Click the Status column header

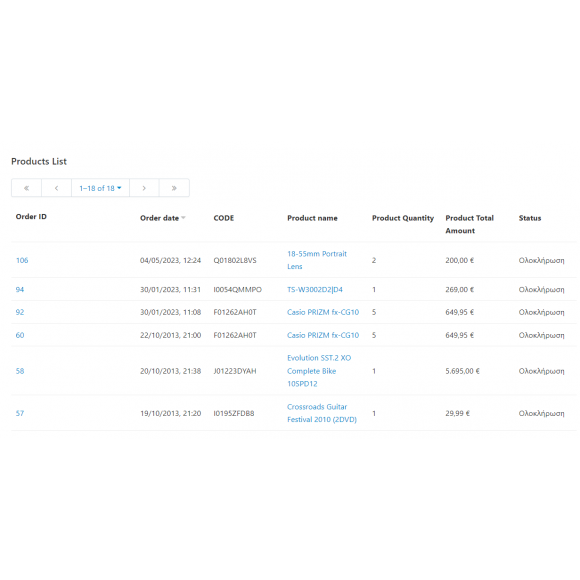(530, 218)
